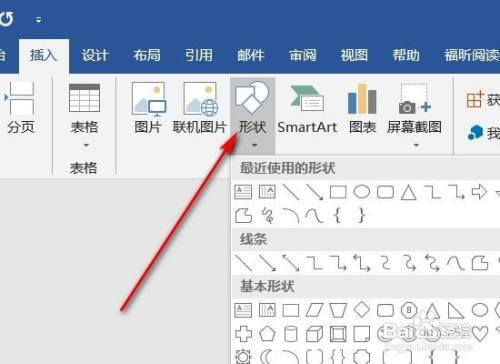Select curve in recently used shapes
Image resolution: width=500 pixels, height=364 pixels.
click(314, 216)
